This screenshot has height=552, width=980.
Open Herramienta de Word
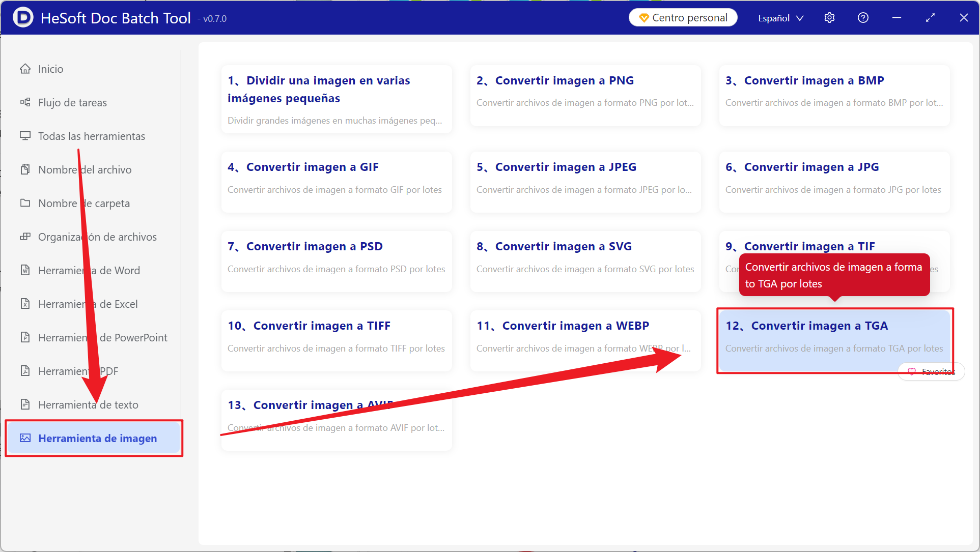[89, 270]
